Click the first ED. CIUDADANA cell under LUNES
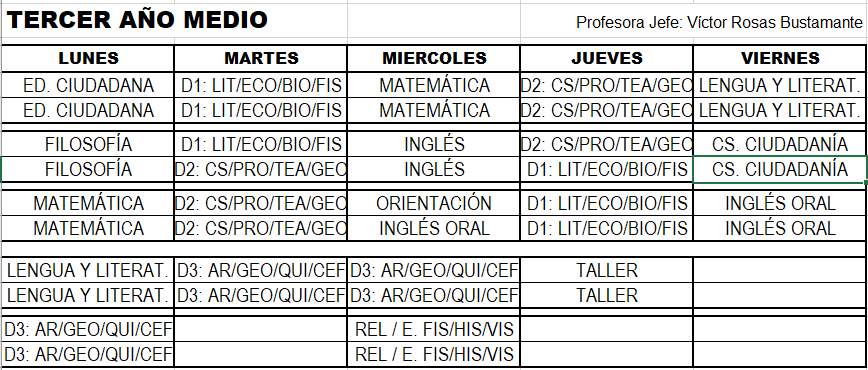The width and height of the screenshot is (868, 370). (x=88, y=85)
